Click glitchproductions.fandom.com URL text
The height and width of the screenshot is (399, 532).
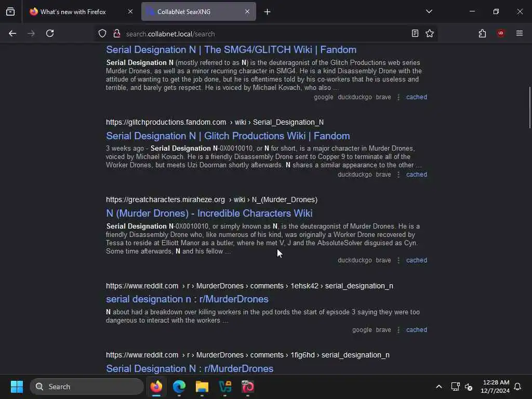pyautogui.click(x=215, y=122)
